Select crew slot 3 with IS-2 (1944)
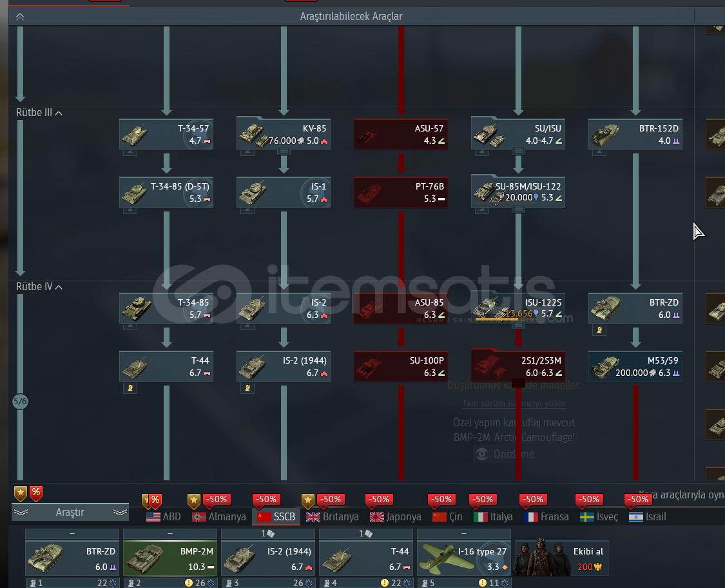Screen dimensions: 725x588 point(268,558)
